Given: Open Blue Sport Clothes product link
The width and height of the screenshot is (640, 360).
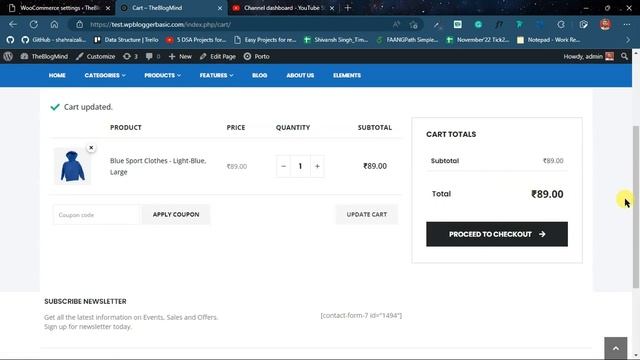Looking at the screenshot, I should [x=158, y=166].
